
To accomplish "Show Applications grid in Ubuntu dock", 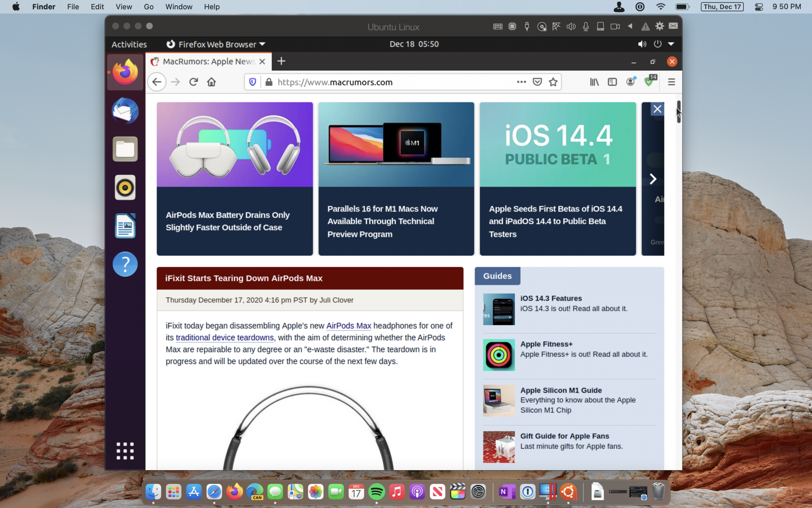I will (125, 451).
